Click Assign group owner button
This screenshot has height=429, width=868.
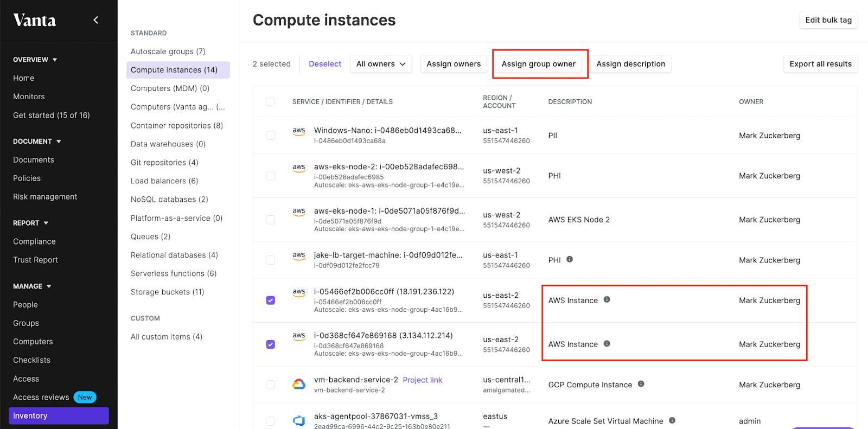point(539,64)
